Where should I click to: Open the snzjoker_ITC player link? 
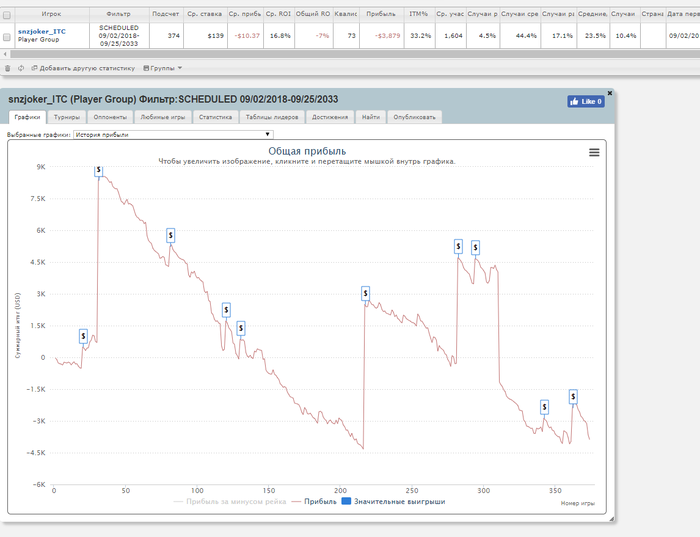click(x=42, y=31)
